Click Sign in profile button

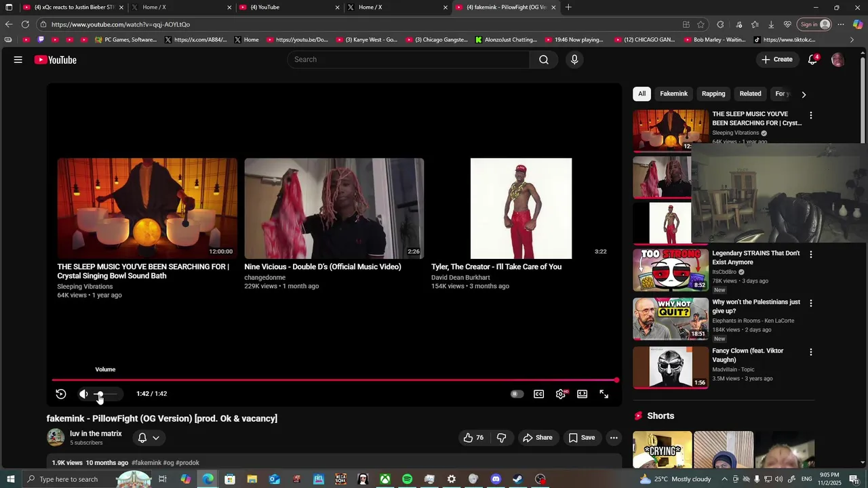(x=815, y=24)
